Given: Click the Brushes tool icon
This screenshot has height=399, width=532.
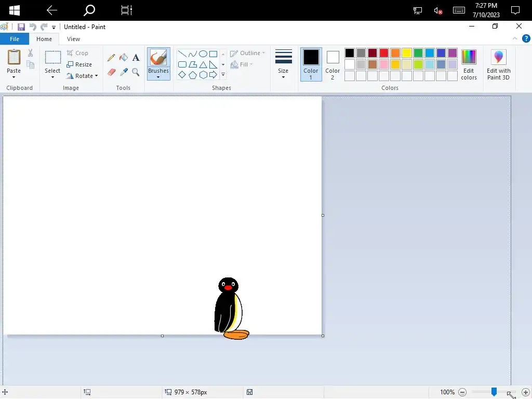Looking at the screenshot, I should point(158,58).
